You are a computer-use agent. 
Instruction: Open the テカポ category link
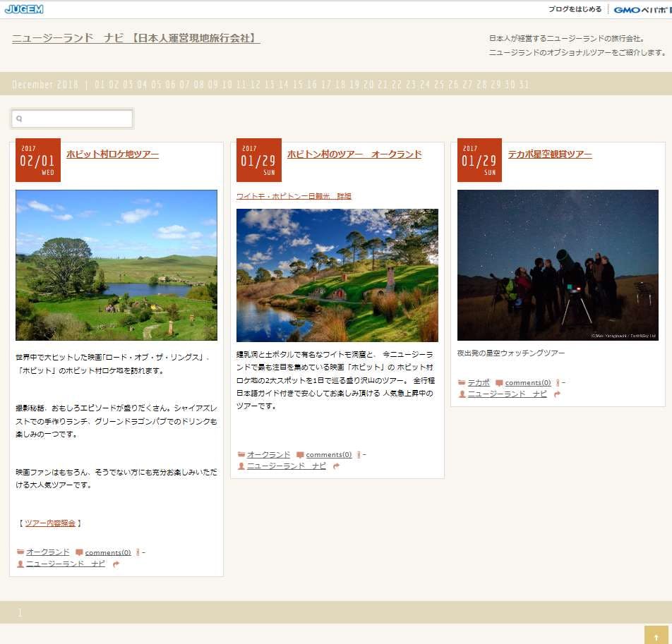click(x=479, y=383)
